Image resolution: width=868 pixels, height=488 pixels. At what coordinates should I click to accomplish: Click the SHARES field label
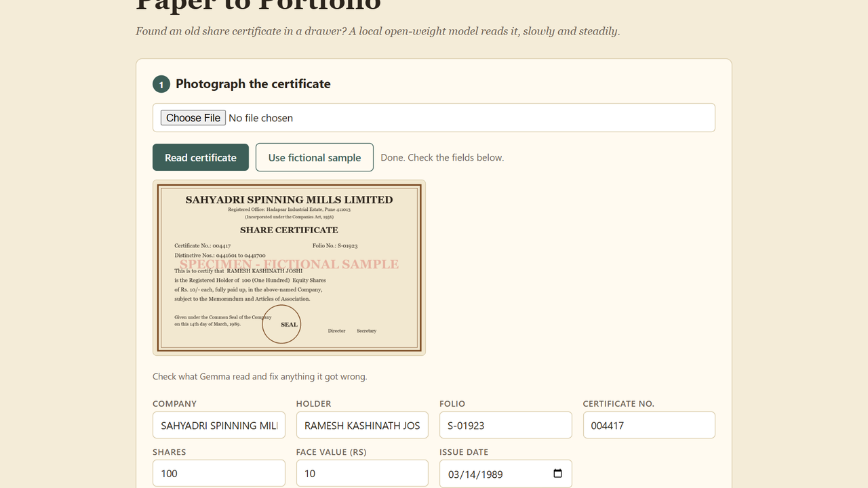170,452
